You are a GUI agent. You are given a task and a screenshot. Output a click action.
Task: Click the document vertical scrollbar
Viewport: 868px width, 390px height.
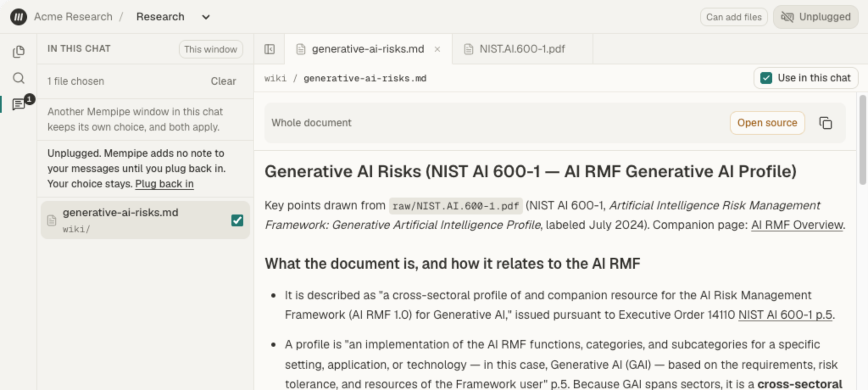[x=862, y=140]
